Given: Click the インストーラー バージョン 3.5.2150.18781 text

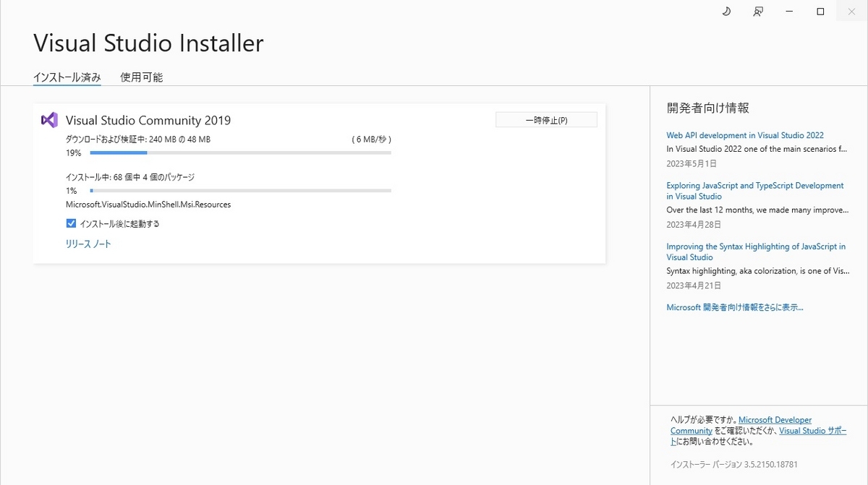Looking at the screenshot, I should [734, 464].
